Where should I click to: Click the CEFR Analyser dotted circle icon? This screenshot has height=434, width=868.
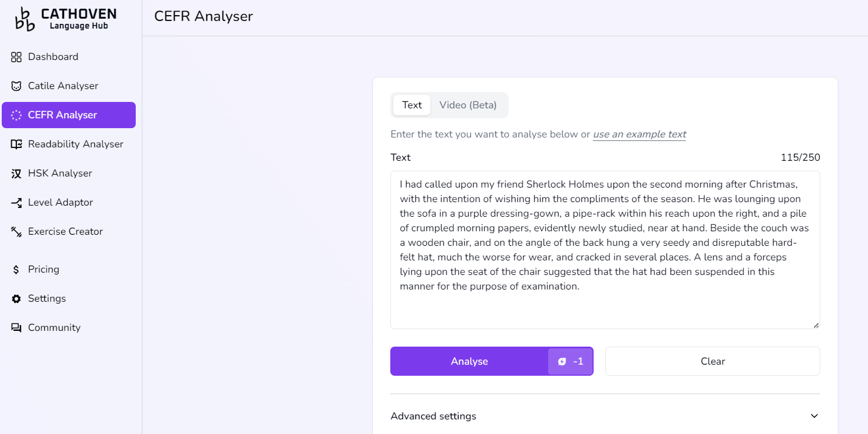tap(16, 115)
